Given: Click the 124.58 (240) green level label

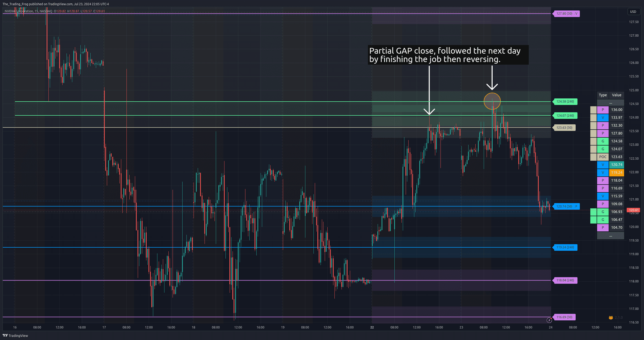Looking at the screenshot, I should [x=565, y=102].
